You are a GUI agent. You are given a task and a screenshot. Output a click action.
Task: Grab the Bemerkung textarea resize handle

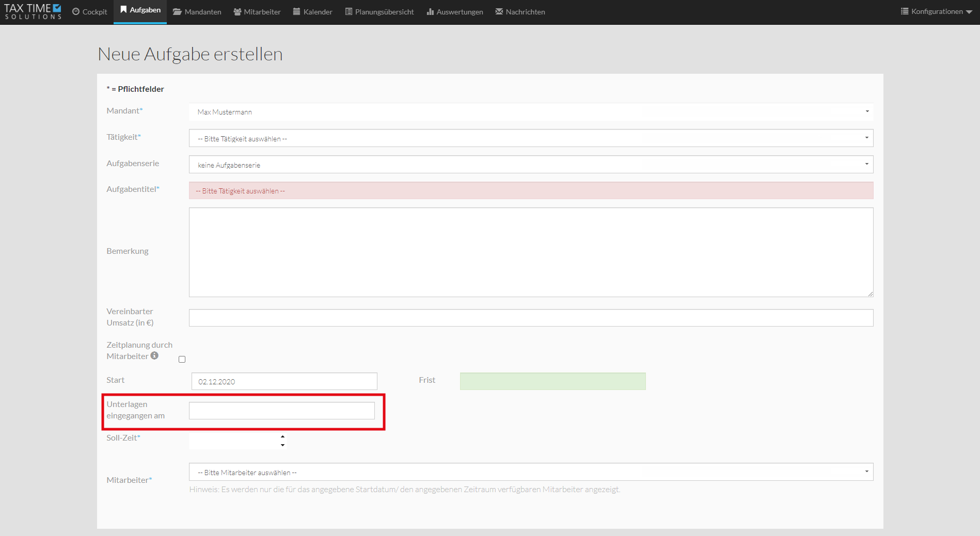click(870, 294)
